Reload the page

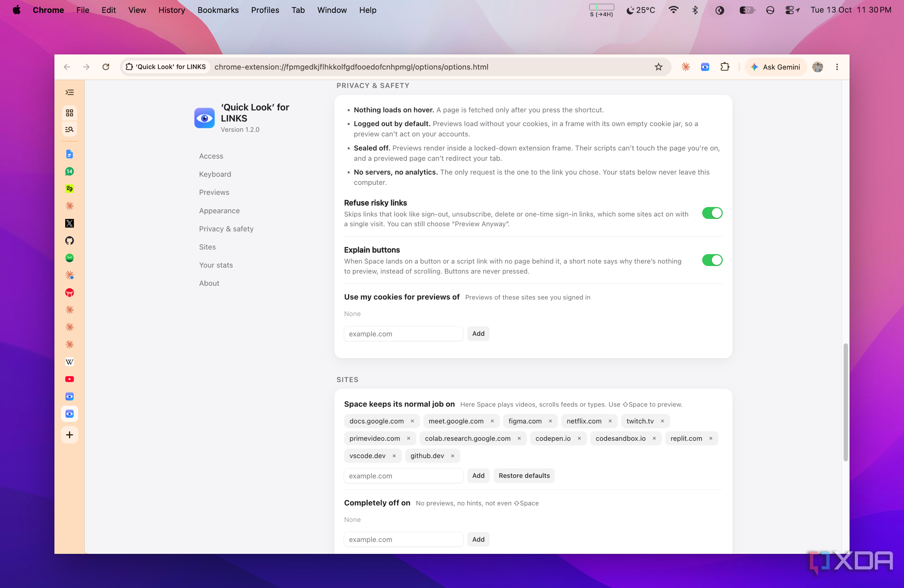106,67
